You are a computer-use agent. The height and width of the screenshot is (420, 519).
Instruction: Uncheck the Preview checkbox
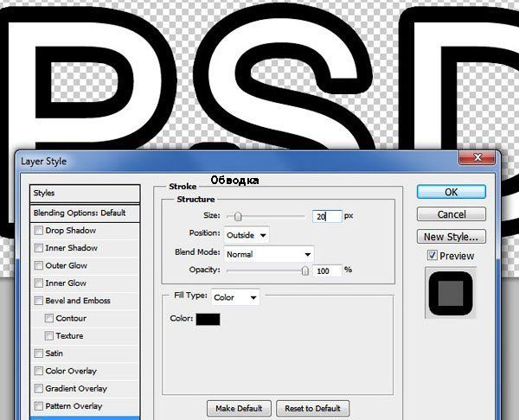(x=432, y=255)
